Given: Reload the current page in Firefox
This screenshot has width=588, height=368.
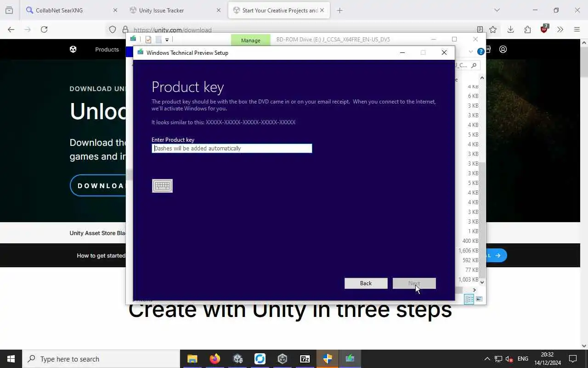Looking at the screenshot, I should (x=44, y=29).
